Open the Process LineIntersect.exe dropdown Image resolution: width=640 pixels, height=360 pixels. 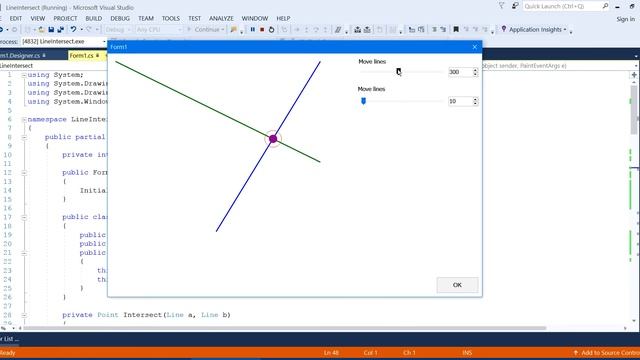[104, 42]
